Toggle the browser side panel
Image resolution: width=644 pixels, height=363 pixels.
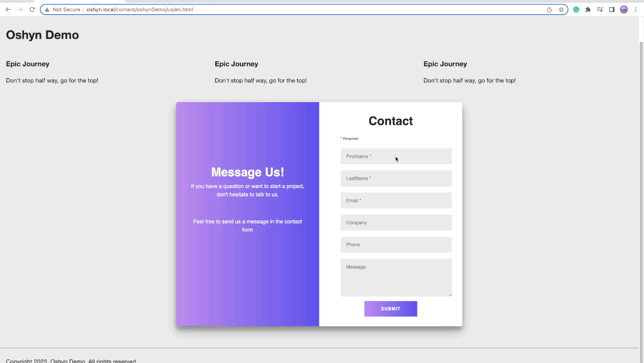pyautogui.click(x=612, y=10)
